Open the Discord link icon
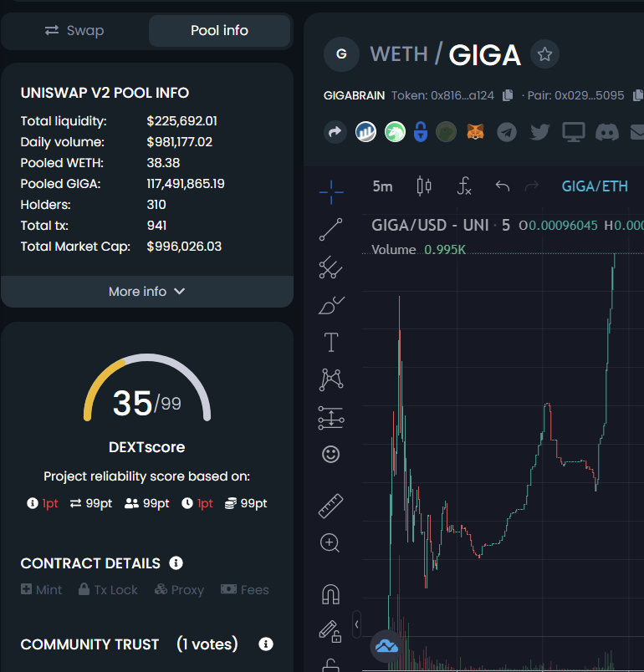This screenshot has height=672, width=644. click(x=607, y=132)
